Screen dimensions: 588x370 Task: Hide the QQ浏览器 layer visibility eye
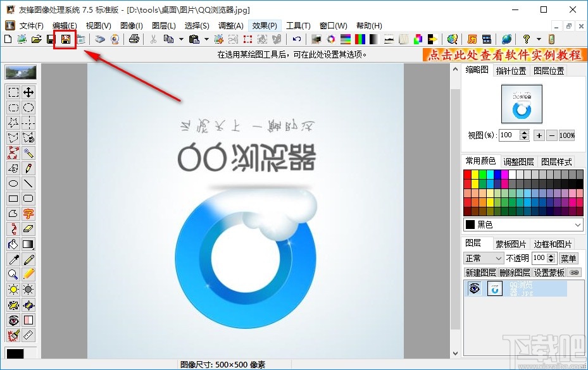click(474, 288)
